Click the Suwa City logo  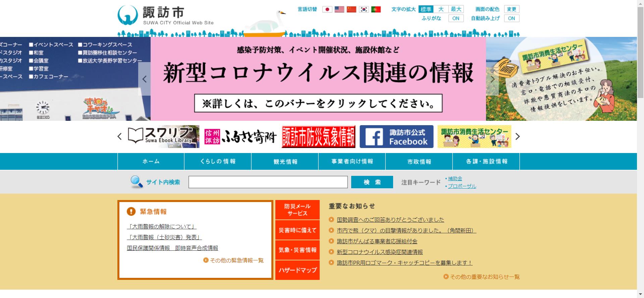(166, 15)
